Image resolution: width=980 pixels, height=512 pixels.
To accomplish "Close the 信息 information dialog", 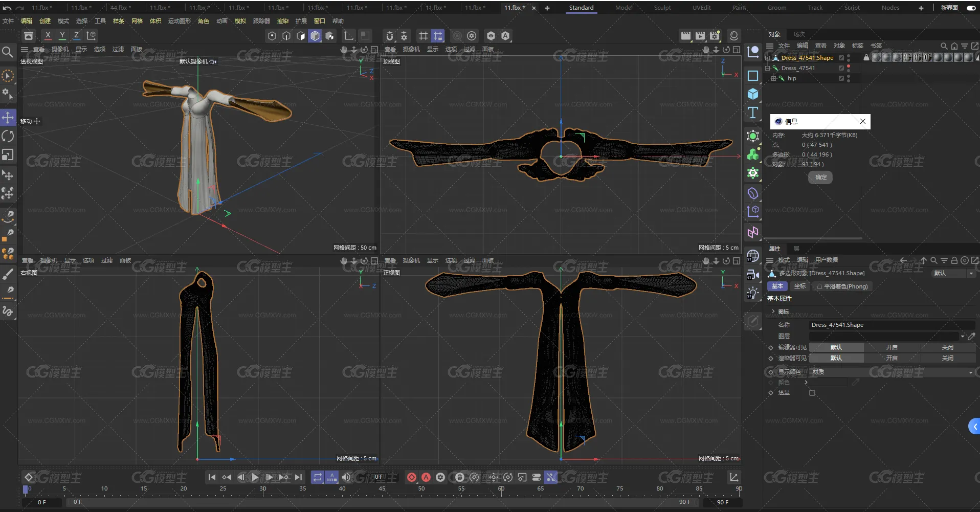I will tap(863, 121).
